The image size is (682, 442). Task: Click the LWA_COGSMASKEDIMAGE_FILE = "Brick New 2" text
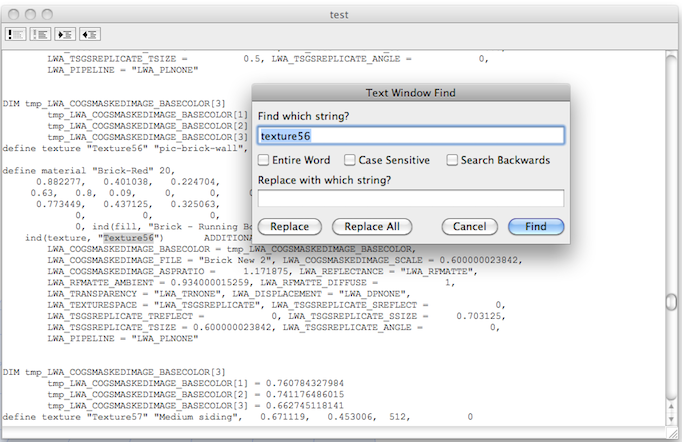click(x=160, y=260)
